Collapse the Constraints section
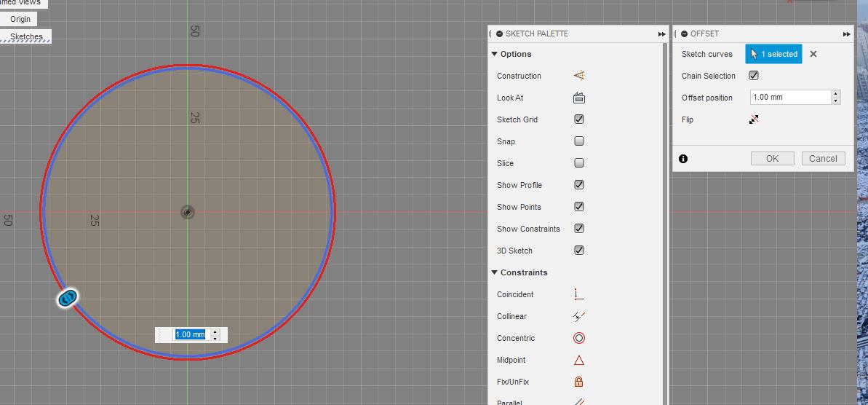868x405 pixels. (494, 272)
